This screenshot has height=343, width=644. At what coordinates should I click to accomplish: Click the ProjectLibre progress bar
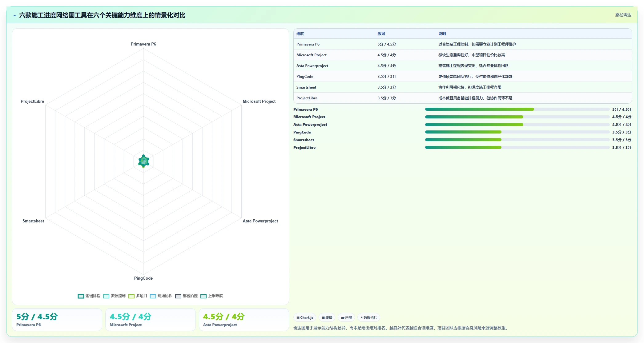[517, 147]
